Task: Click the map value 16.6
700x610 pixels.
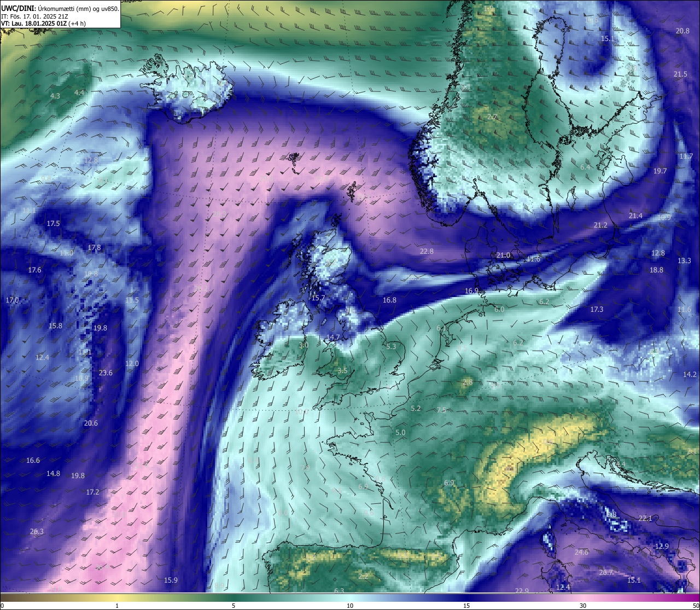Action: pyautogui.click(x=33, y=460)
